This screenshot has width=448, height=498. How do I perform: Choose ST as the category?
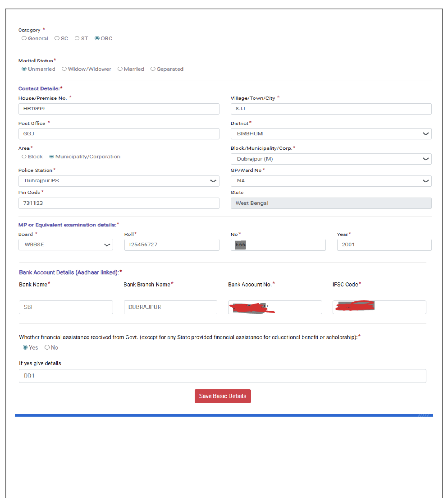click(x=77, y=38)
